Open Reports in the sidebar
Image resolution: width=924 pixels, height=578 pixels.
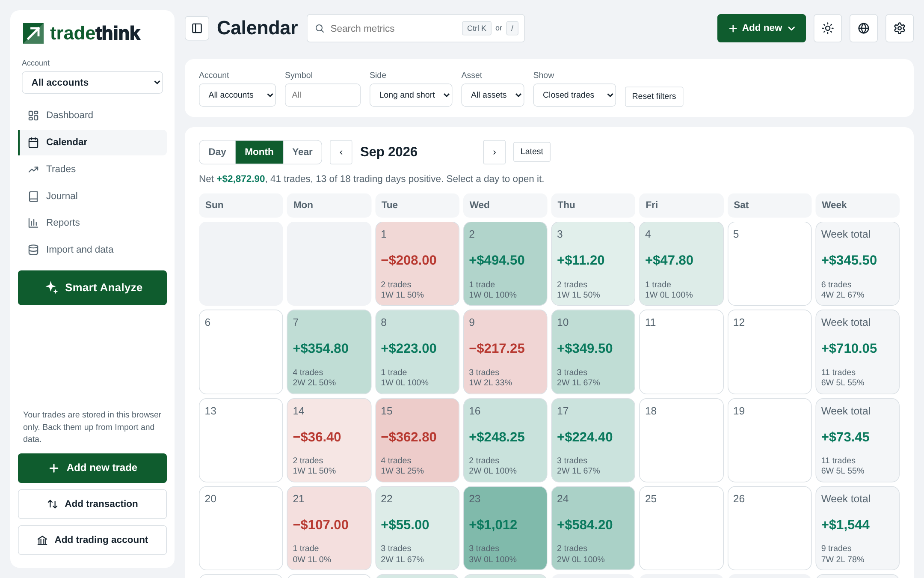click(92, 223)
